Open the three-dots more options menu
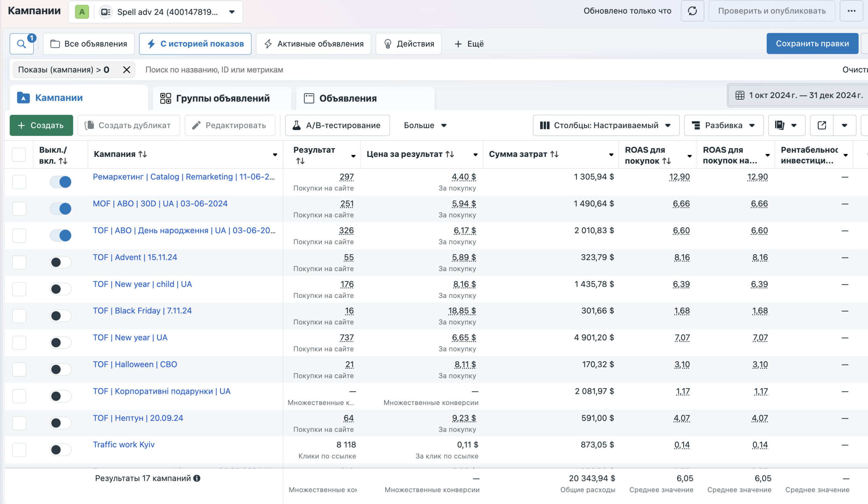The width and height of the screenshot is (868, 504). point(851,11)
